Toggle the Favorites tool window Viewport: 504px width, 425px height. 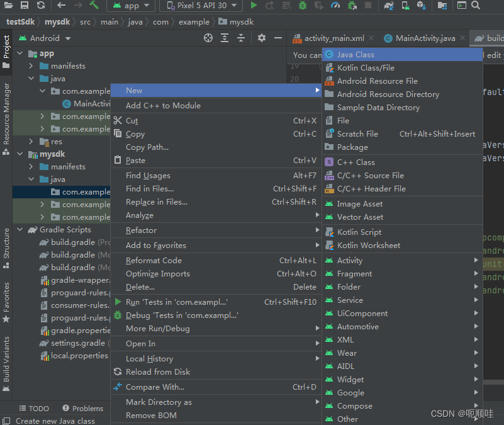click(6, 296)
